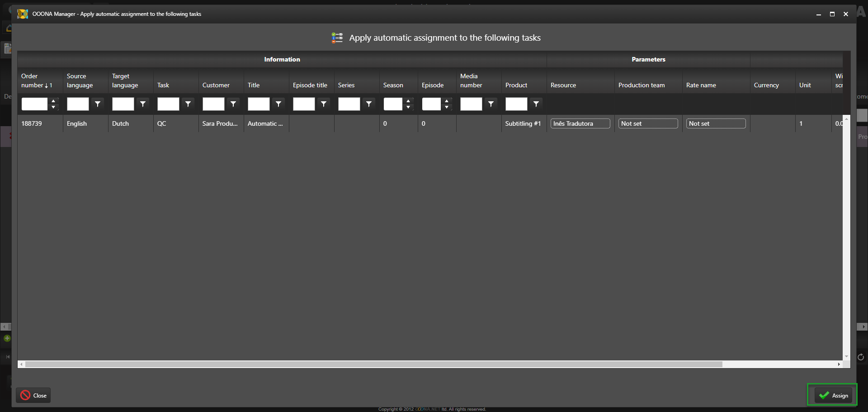This screenshot has width=868, height=412.
Task: Click the Source language filter icon
Action: pyautogui.click(x=98, y=104)
